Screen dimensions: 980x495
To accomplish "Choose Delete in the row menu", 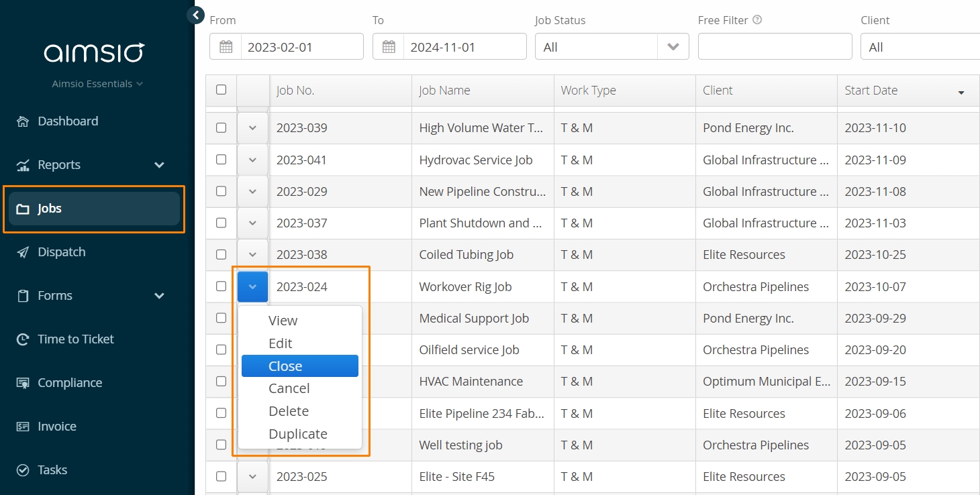I will click(300, 411).
